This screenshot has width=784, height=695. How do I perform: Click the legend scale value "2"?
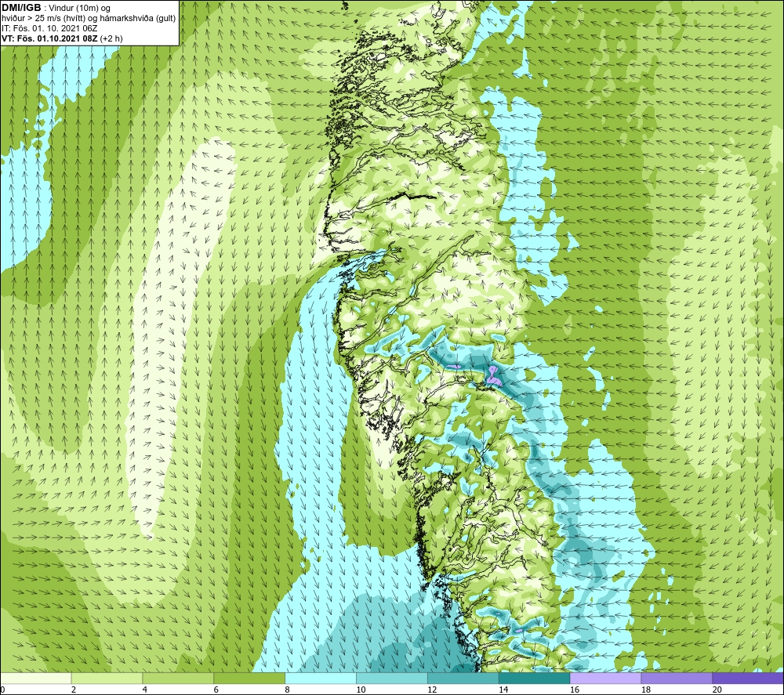(74, 690)
